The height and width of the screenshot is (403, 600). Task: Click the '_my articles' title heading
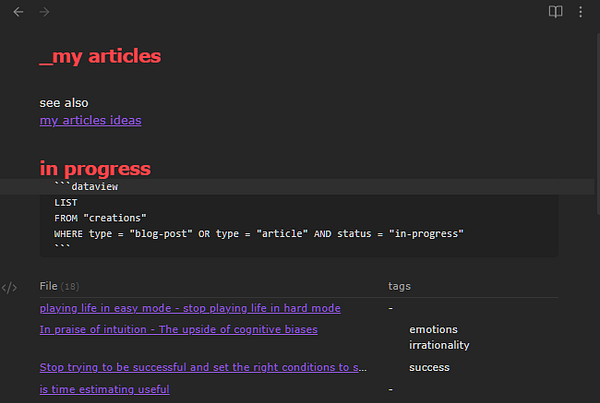[100, 56]
